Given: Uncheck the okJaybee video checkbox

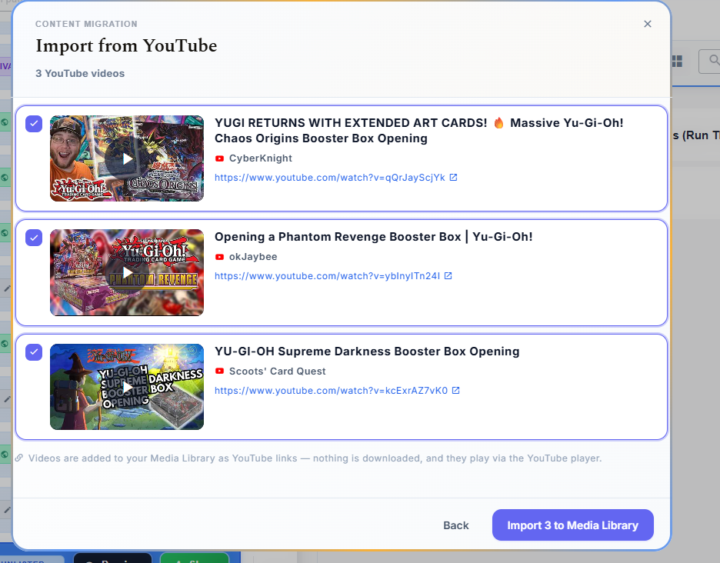Looking at the screenshot, I should pos(34,237).
